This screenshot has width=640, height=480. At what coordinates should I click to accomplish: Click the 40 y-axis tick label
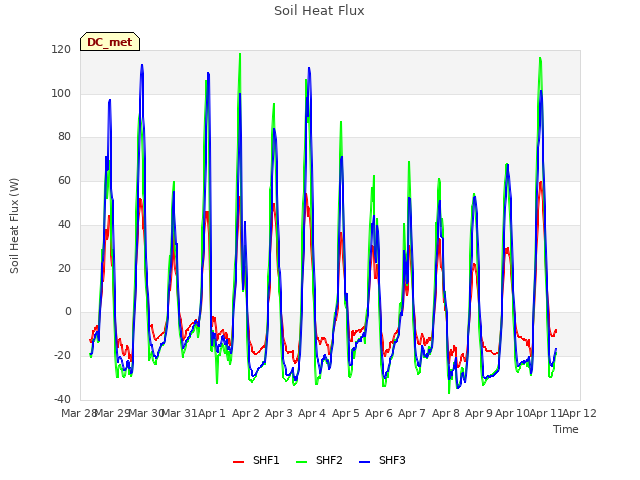pyautogui.click(x=64, y=224)
